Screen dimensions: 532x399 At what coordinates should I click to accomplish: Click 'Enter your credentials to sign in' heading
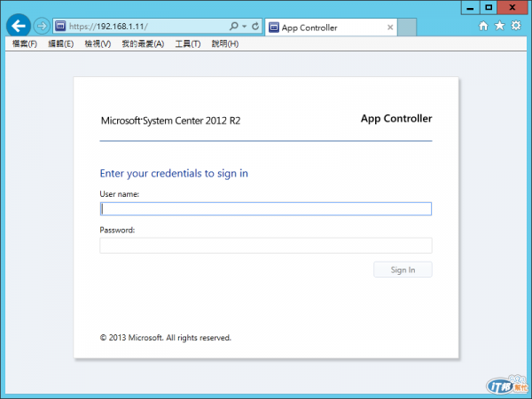click(x=174, y=174)
